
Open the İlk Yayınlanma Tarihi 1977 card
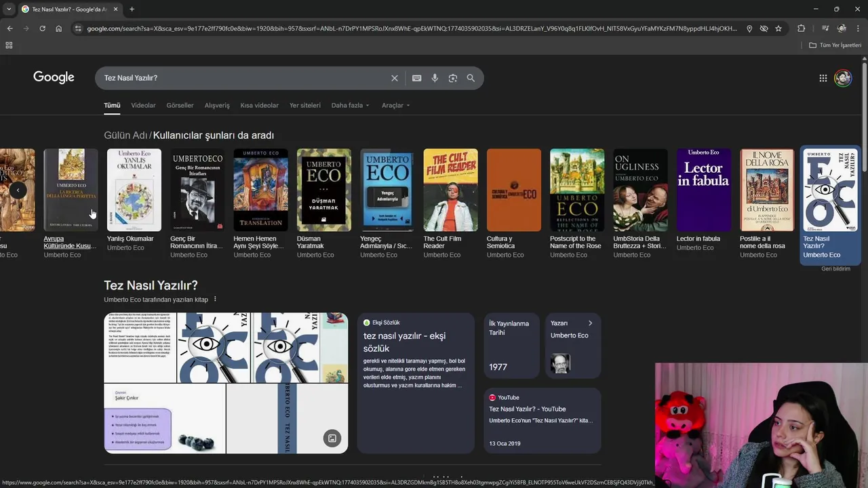(512, 346)
